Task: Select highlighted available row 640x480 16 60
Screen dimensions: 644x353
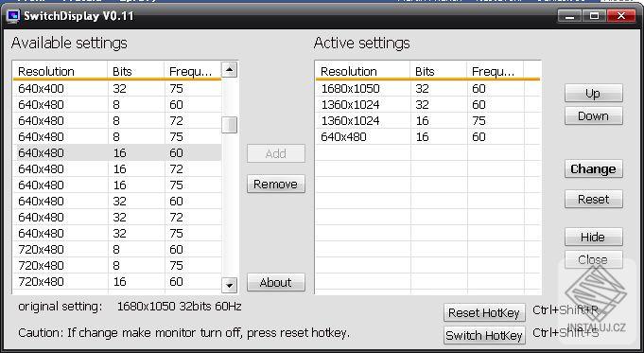Action: point(117,152)
